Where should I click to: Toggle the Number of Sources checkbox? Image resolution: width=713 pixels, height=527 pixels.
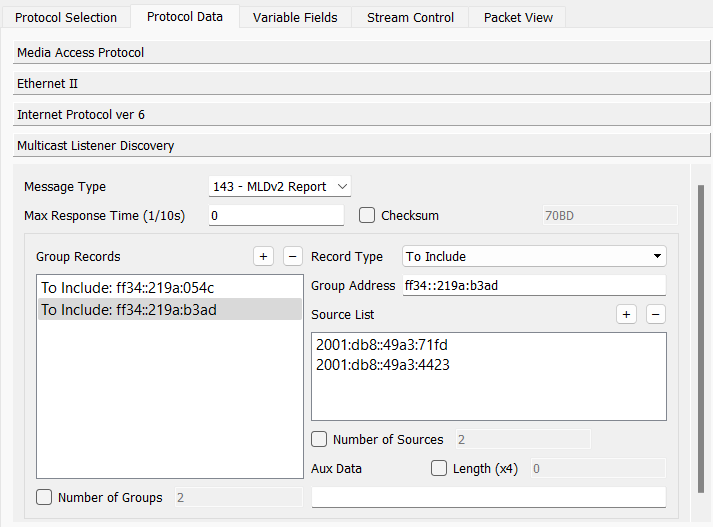point(320,439)
